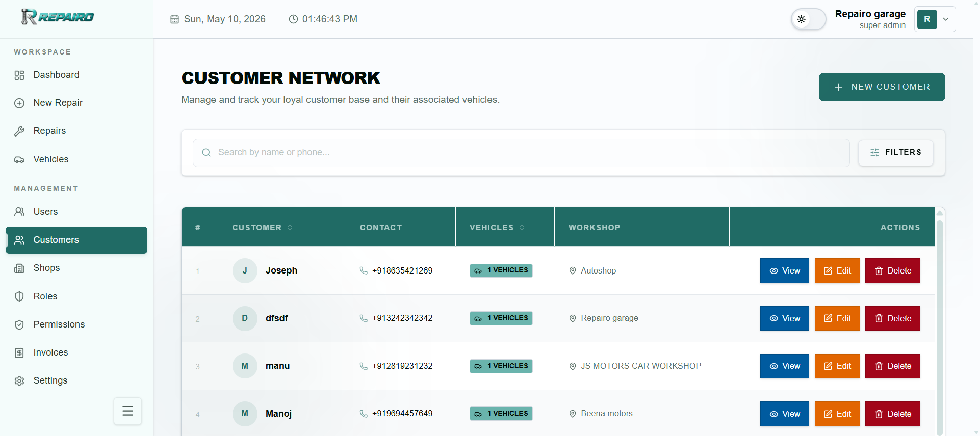Delete customer Joseph
Screen dimensions: 980x436
(892, 271)
